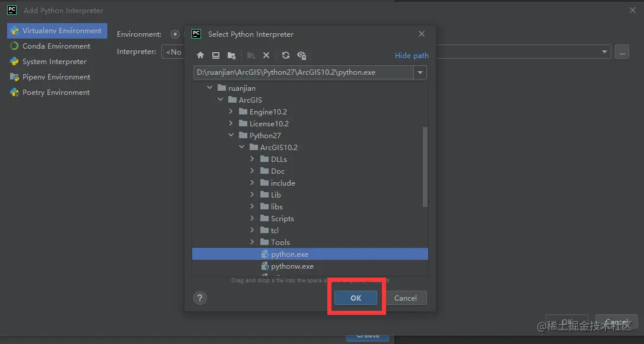Select libs folder label
The height and width of the screenshot is (344, 644).
point(277,206)
